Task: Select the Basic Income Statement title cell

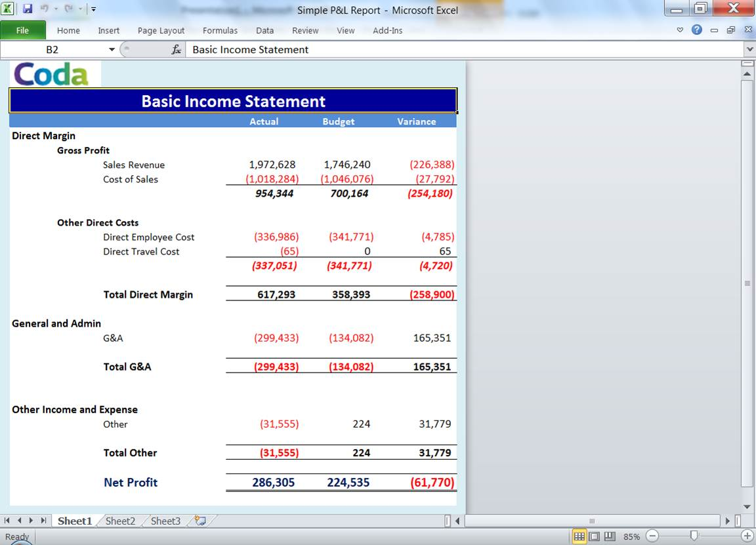Action: tap(233, 101)
